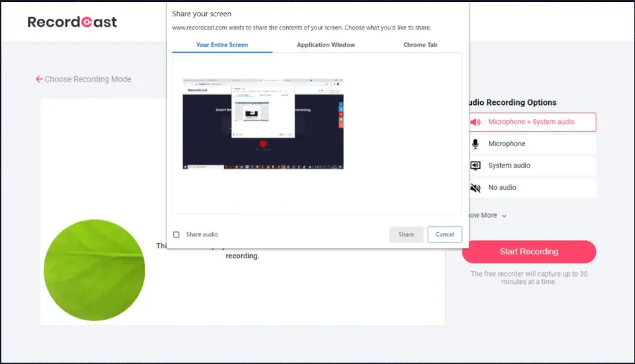Expand the Show More chevron
The height and width of the screenshot is (364, 635).
[x=504, y=216]
